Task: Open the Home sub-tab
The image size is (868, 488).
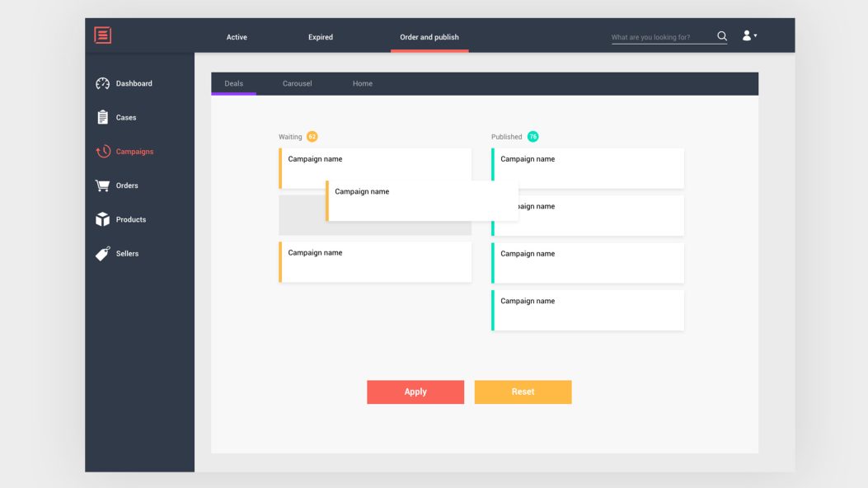Action: (x=363, y=83)
